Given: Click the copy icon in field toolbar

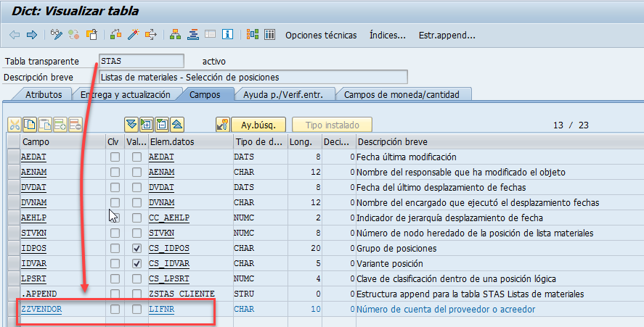Looking at the screenshot, I should 30,125.
